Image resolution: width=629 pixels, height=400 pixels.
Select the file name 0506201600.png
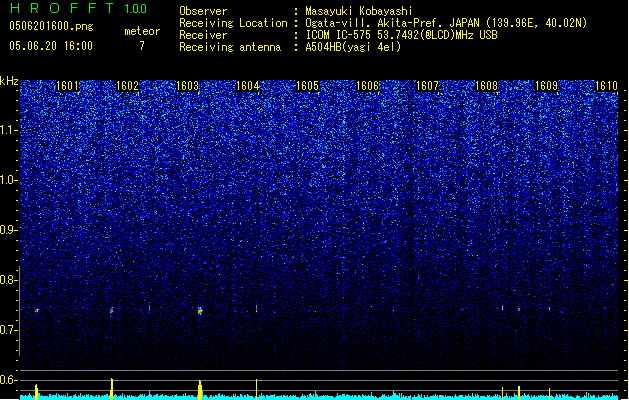pyautogui.click(x=51, y=27)
